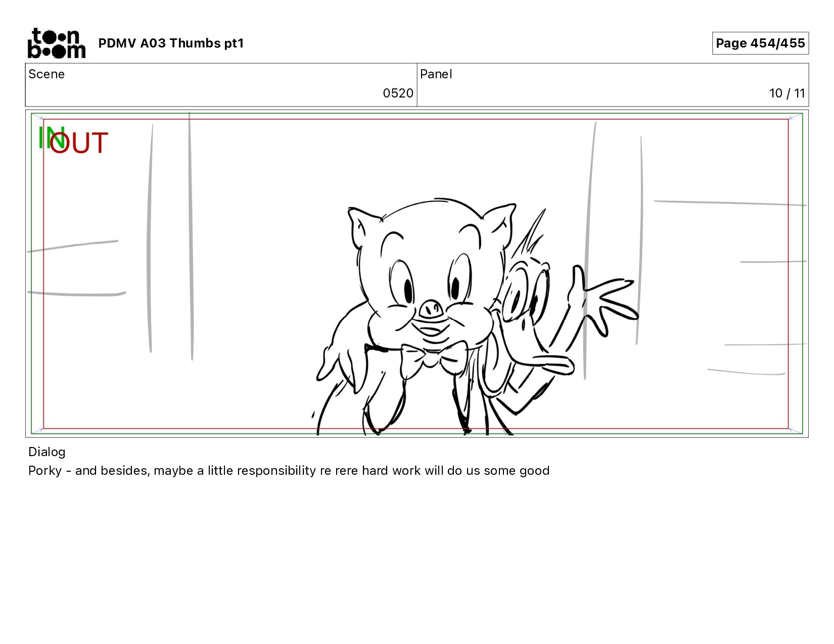
Task: Select panel count '10 / 11'
Action: 787,93
